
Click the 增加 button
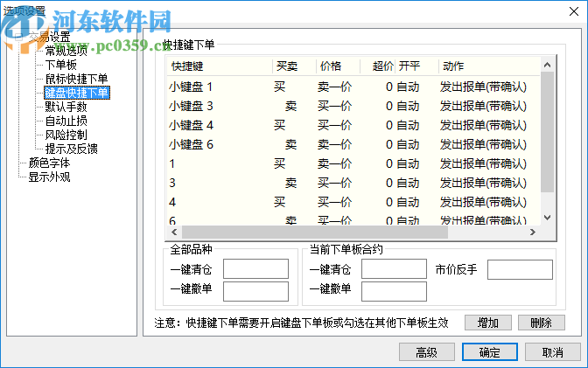(488, 323)
